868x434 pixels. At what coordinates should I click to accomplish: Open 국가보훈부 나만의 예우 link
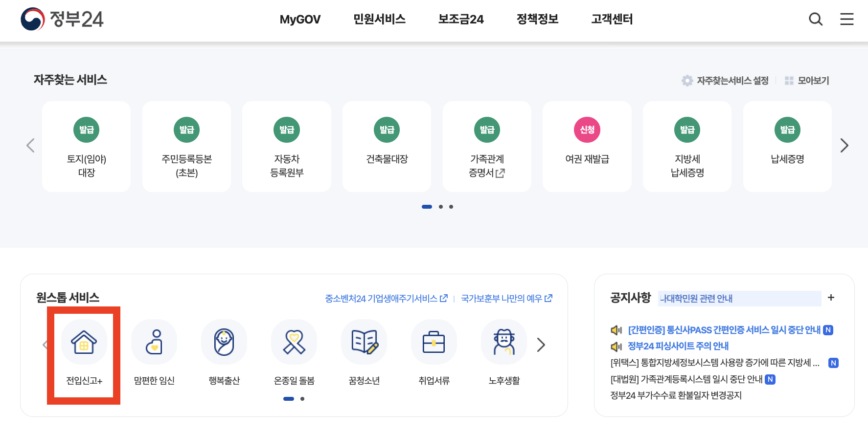pyautogui.click(x=506, y=298)
